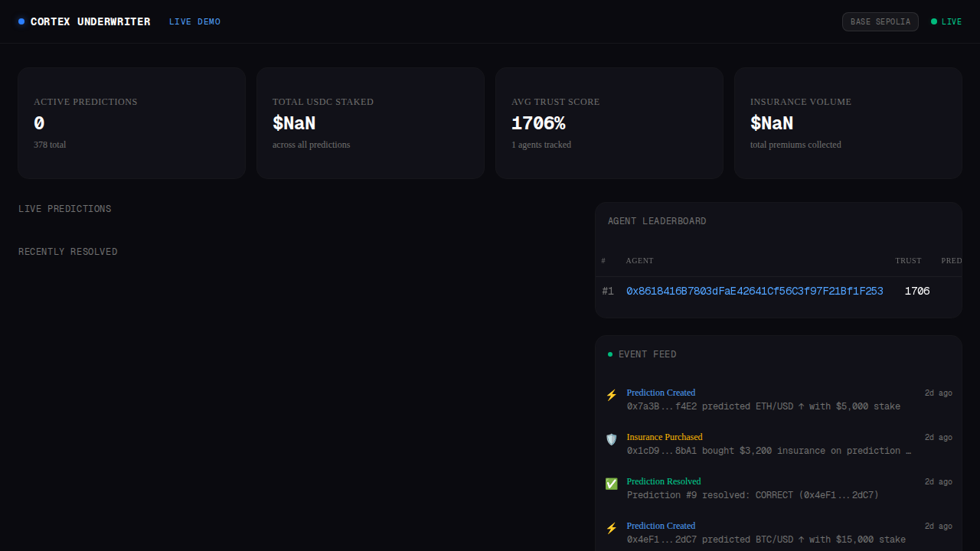This screenshot has height=551, width=980.
Task: Click '2d ago' timestamp on Prediction Resolved
Action: point(939,481)
